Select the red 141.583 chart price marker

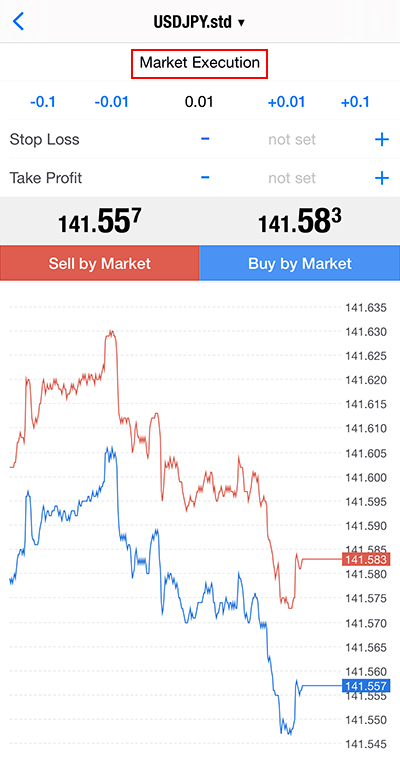(366, 560)
